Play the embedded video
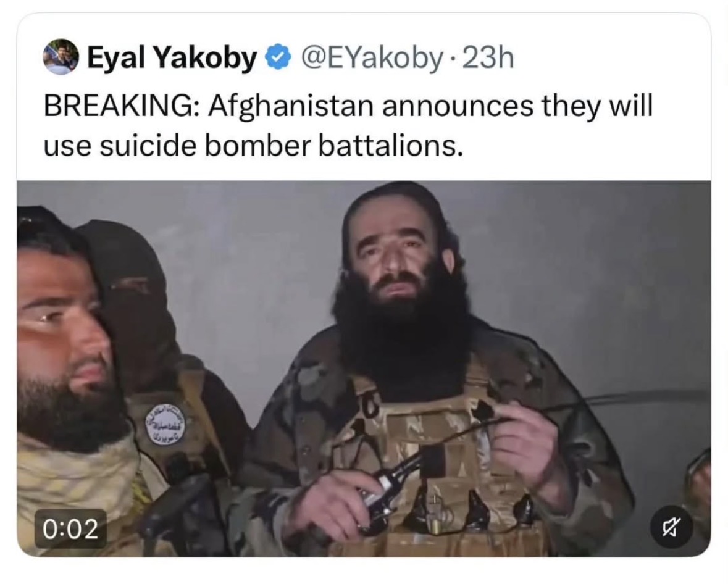The height and width of the screenshot is (584, 728). [x=364, y=369]
